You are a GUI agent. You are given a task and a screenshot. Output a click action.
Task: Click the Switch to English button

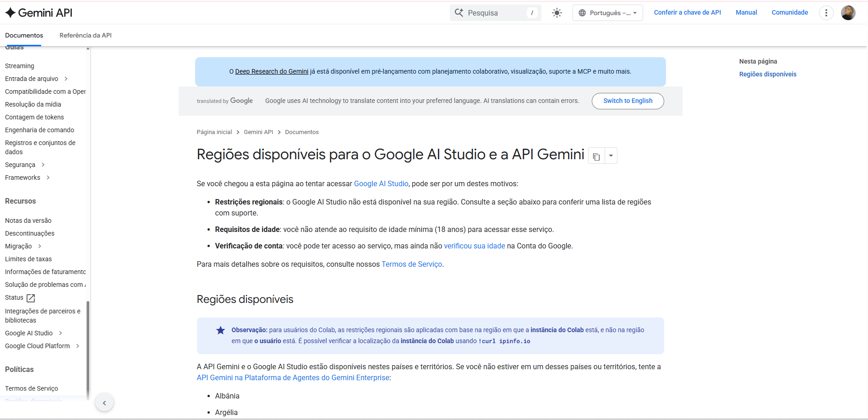point(628,101)
